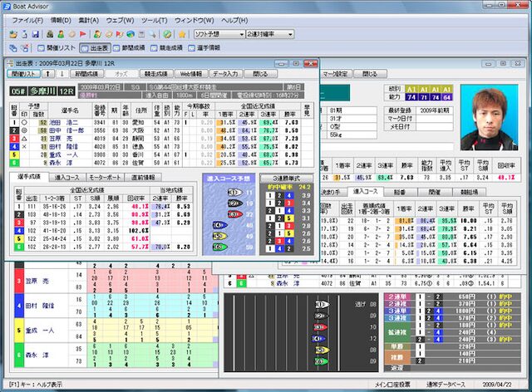Click the save disk icon in toolbar

click(x=34, y=34)
